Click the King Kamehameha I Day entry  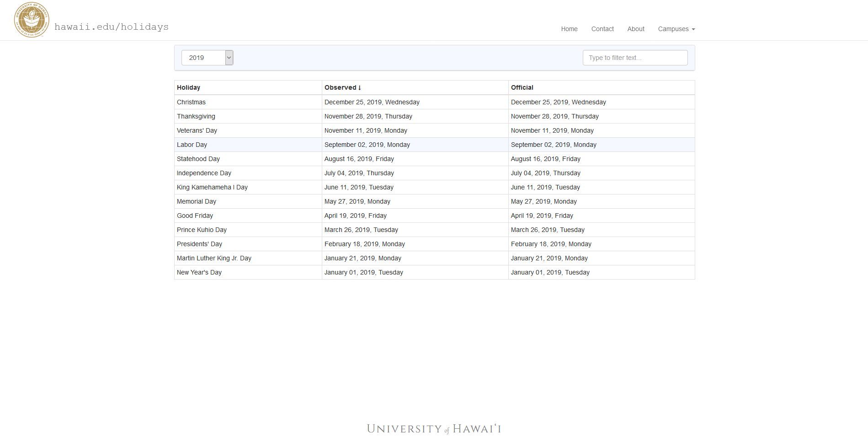(x=212, y=187)
